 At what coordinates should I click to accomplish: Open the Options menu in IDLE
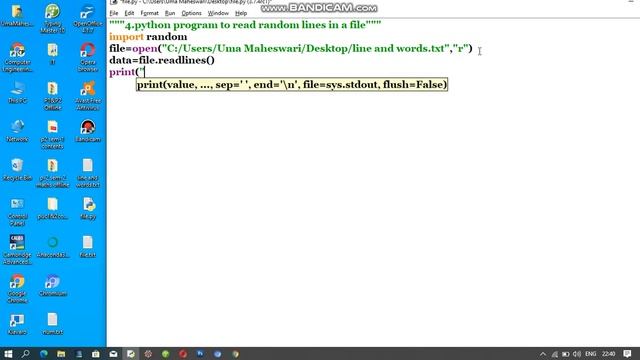(x=191, y=13)
